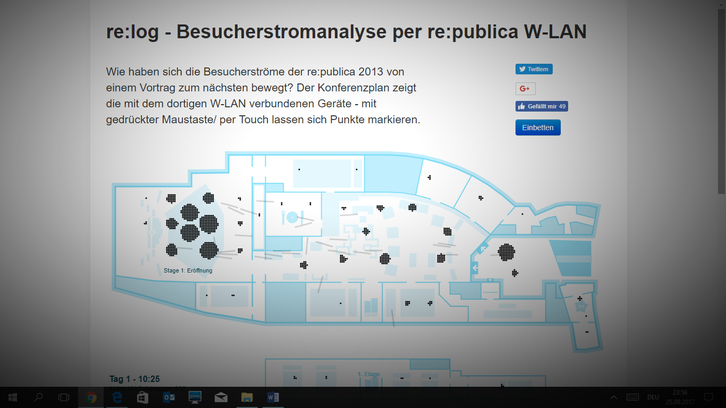Open Windows taskbar search

coord(38,397)
